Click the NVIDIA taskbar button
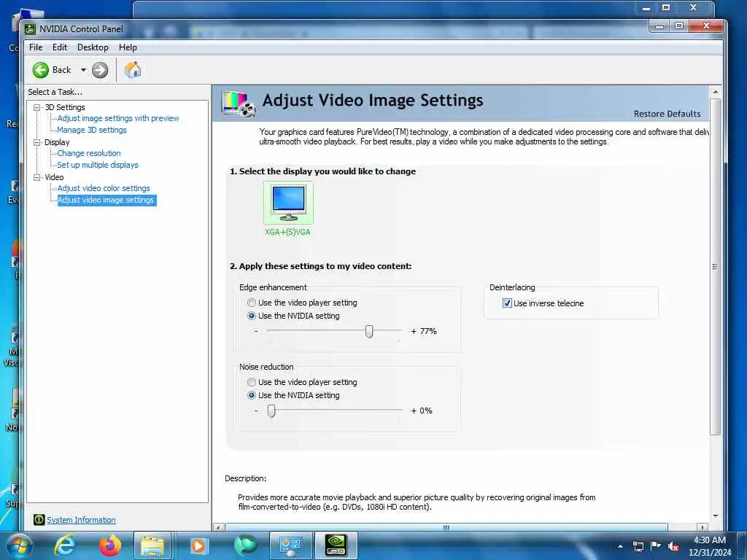 (336, 545)
